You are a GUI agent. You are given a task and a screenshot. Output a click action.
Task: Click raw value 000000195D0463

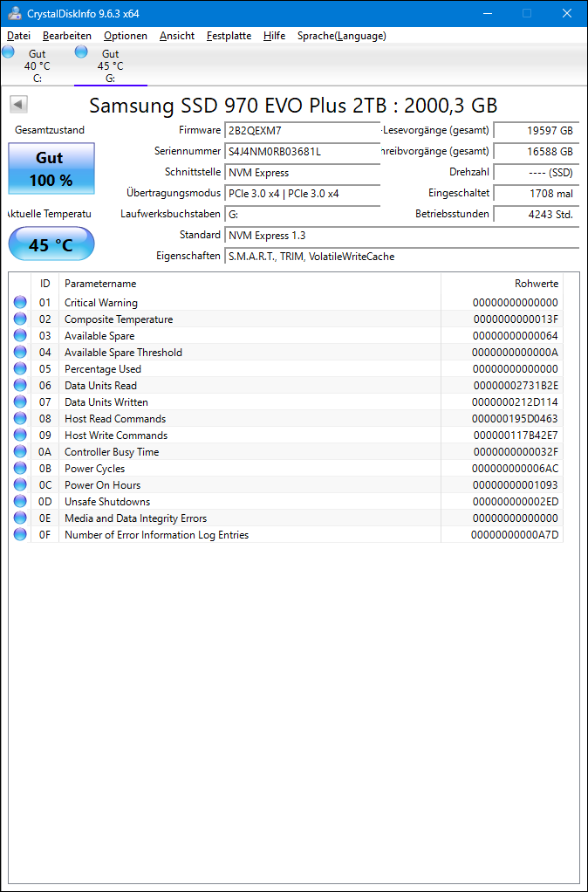pyautogui.click(x=515, y=419)
